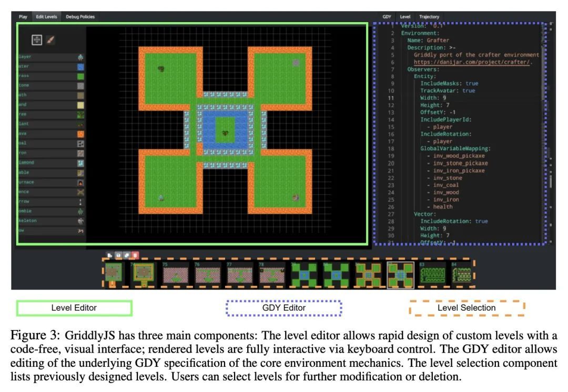Switch to the Level tab
This screenshot has height=392, width=568.
click(405, 17)
